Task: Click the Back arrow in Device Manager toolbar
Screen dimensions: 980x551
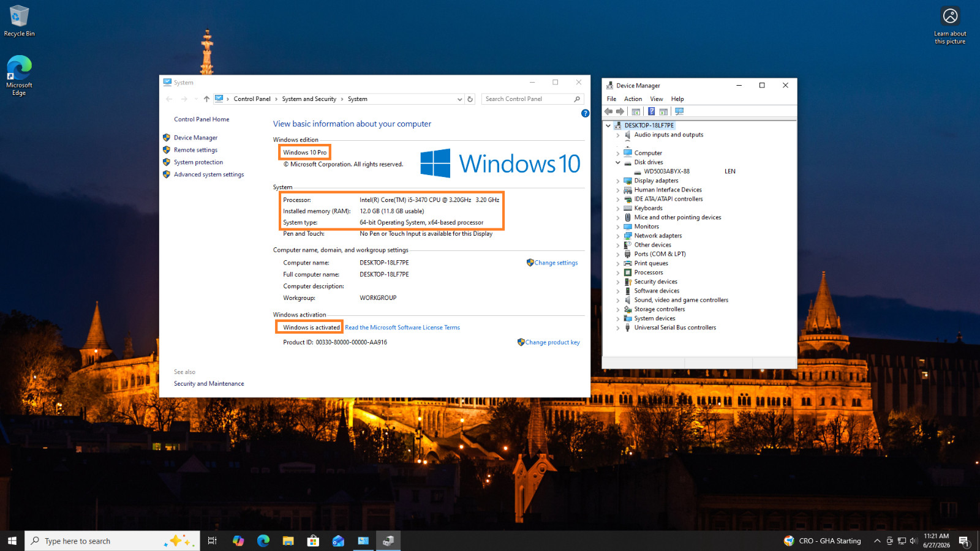Action: (608, 111)
